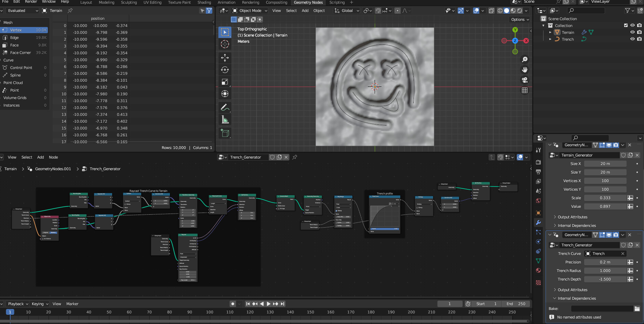Expand Trench in the outliner
644x324 pixels.
coord(550,39)
